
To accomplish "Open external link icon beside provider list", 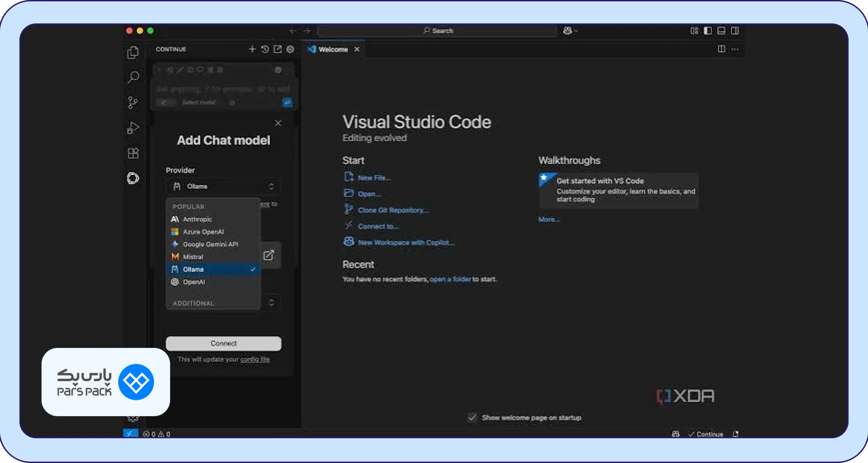I will [x=269, y=255].
